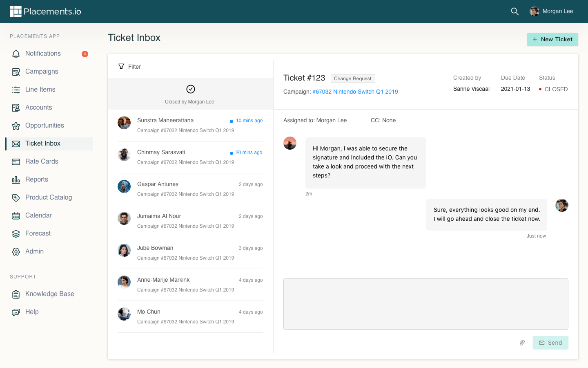588x368 pixels.
Task: Open the #67032 Nintendo Switch Q1 2019 link
Action: pos(355,92)
